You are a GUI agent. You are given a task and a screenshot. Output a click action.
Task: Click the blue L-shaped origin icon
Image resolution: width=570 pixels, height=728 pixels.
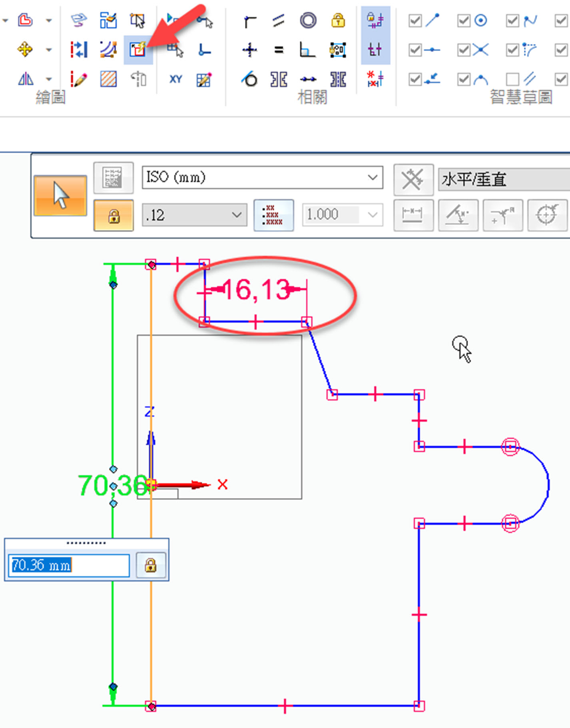point(204,50)
